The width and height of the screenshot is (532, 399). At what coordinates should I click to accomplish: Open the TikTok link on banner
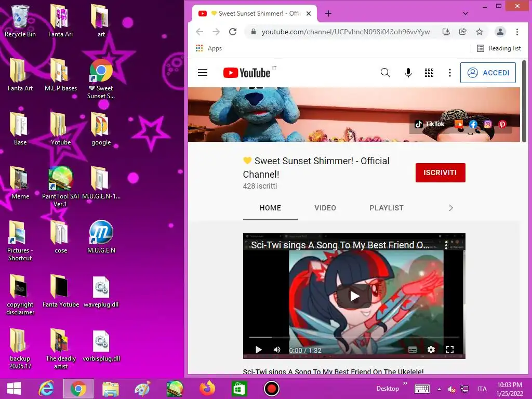[430, 124]
